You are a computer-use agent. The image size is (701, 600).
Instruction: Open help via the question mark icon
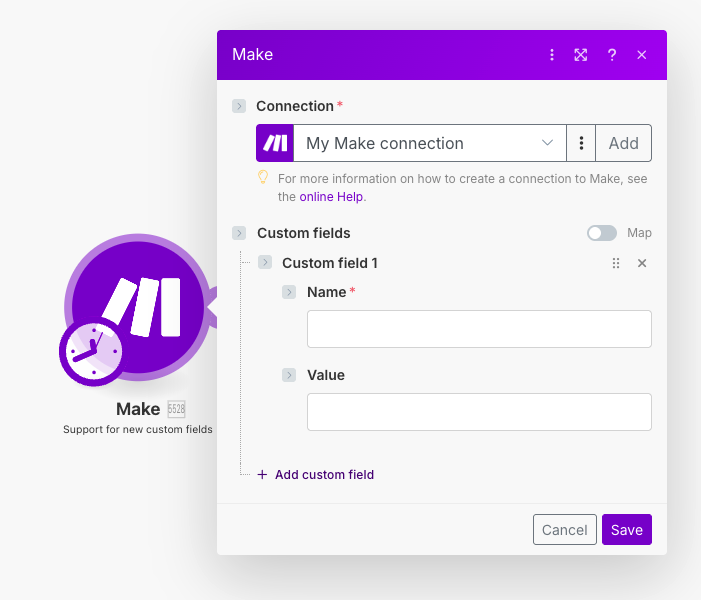coord(612,55)
